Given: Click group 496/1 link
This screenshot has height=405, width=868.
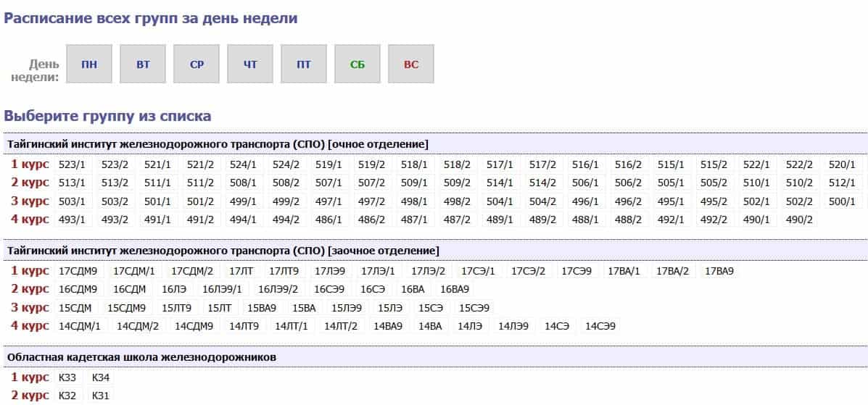Looking at the screenshot, I should pyautogui.click(x=586, y=201).
